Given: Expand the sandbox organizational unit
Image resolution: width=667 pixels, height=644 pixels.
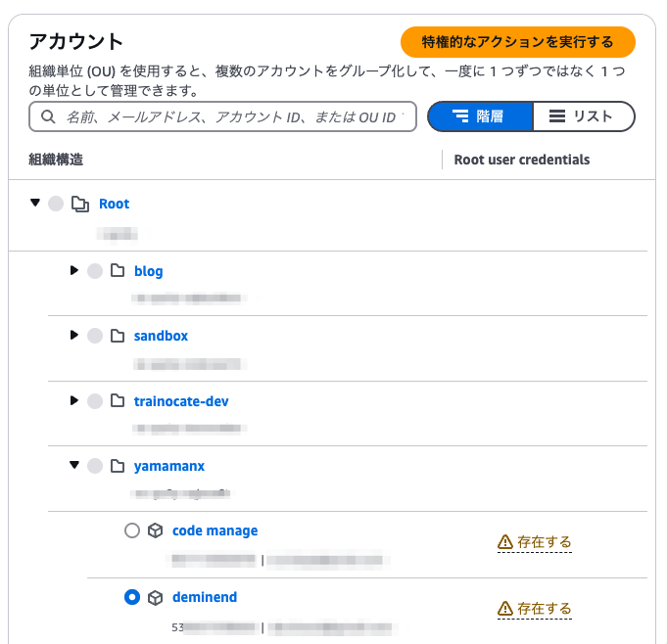Looking at the screenshot, I should tap(74, 335).
